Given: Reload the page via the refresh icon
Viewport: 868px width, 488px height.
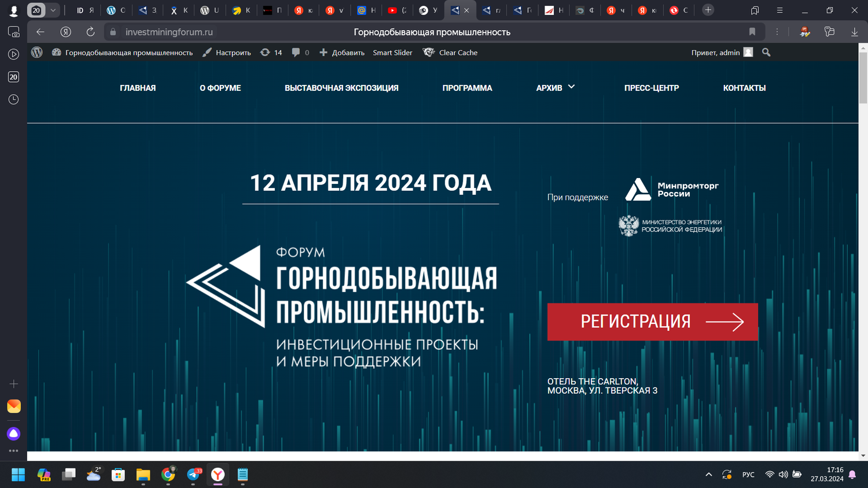Looking at the screenshot, I should [x=90, y=32].
